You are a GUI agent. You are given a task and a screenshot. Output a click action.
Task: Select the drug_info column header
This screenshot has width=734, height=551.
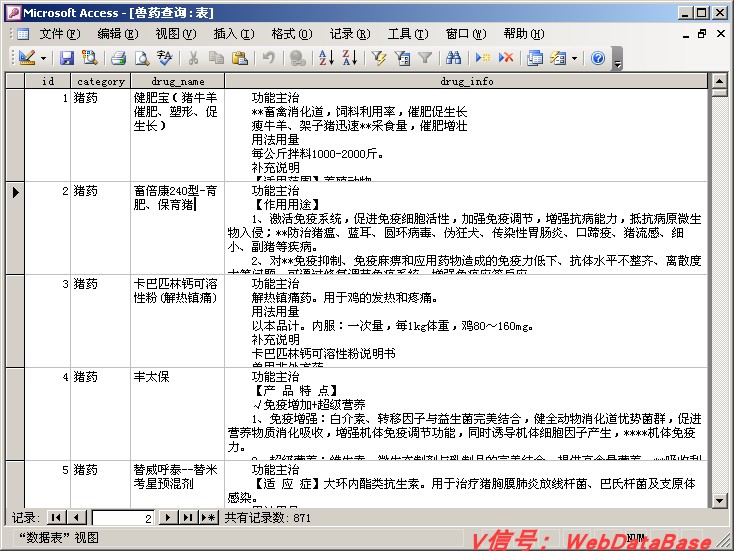pos(467,81)
